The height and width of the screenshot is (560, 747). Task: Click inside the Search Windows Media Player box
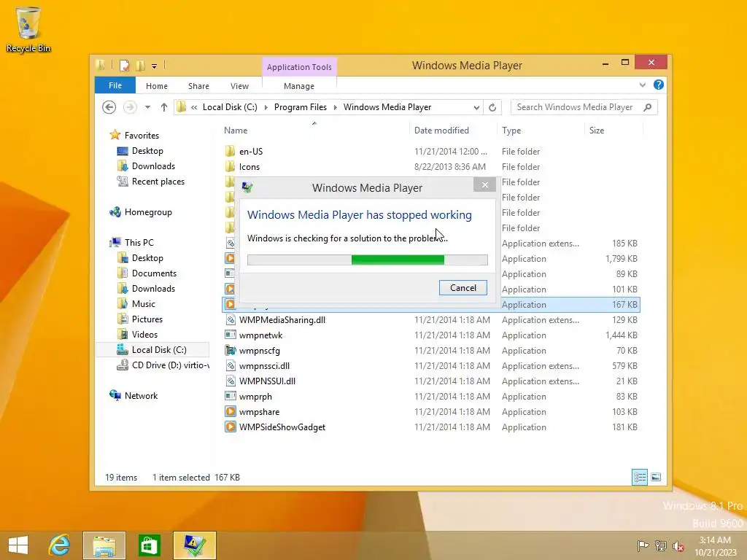click(x=575, y=107)
